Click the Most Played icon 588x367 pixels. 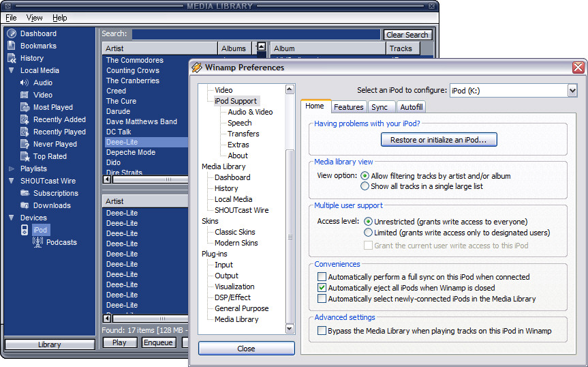point(25,107)
